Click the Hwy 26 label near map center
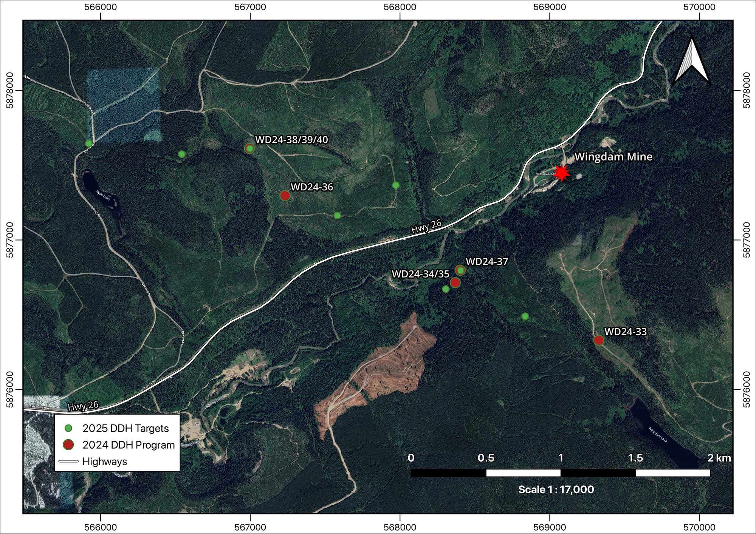This screenshot has width=756, height=534. coord(426,226)
